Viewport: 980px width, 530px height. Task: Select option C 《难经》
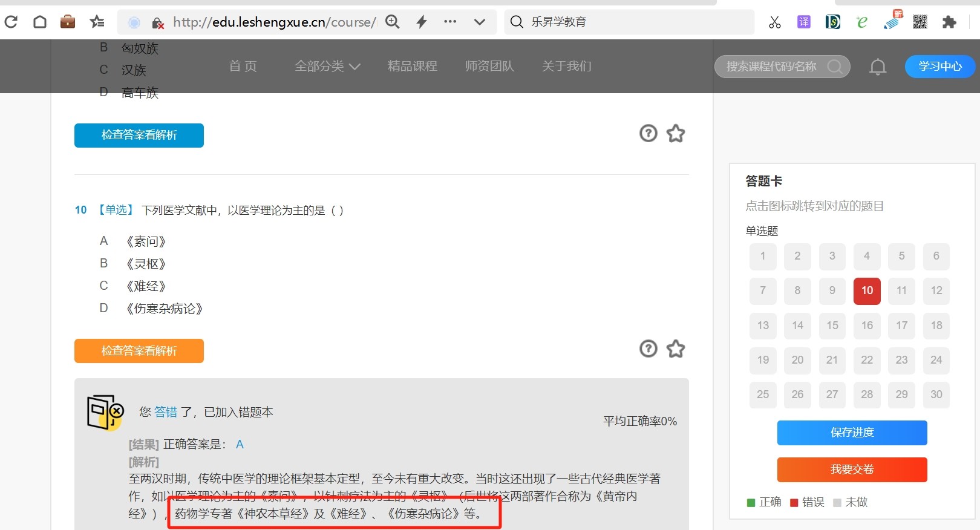pyautogui.click(x=133, y=286)
